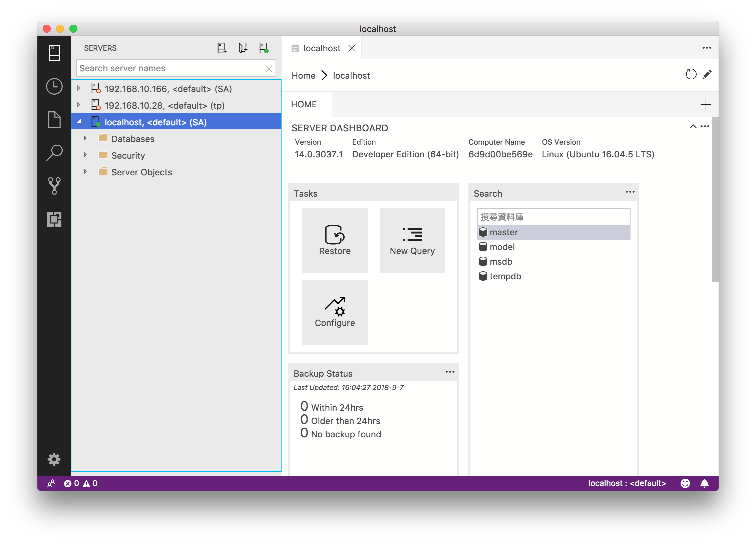Viewport: 756px width, 544px height.
Task: Select 192.168.10.28, <default> (tp) server
Action: click(x=176, y=105)
